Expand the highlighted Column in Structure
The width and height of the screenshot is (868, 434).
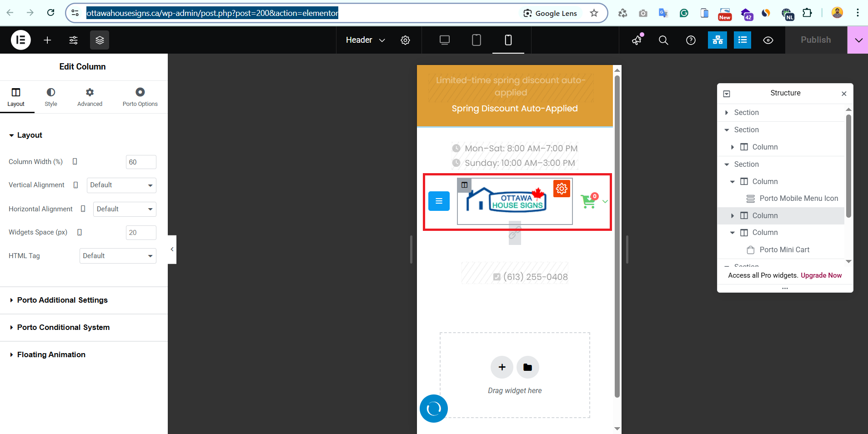click(x=733, y=215)
